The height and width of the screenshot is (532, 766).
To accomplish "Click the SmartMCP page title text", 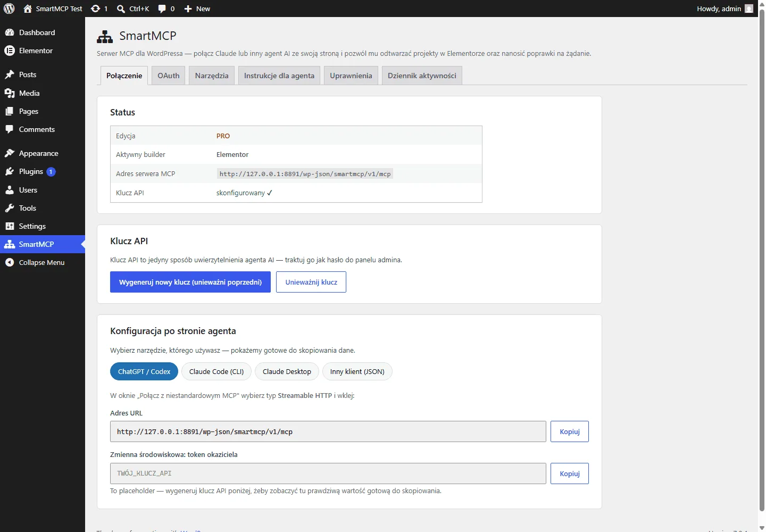I will tap(148, 36).
